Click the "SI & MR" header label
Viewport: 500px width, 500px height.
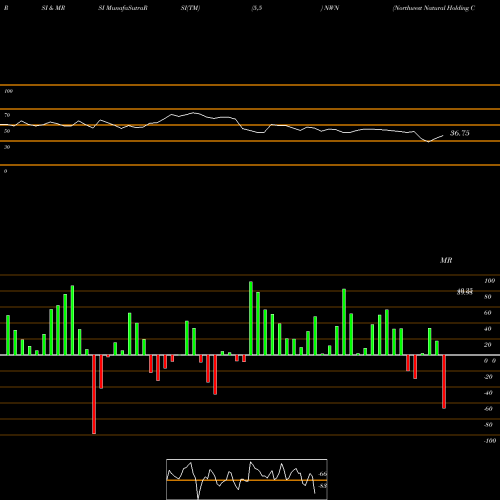point(53,8)
